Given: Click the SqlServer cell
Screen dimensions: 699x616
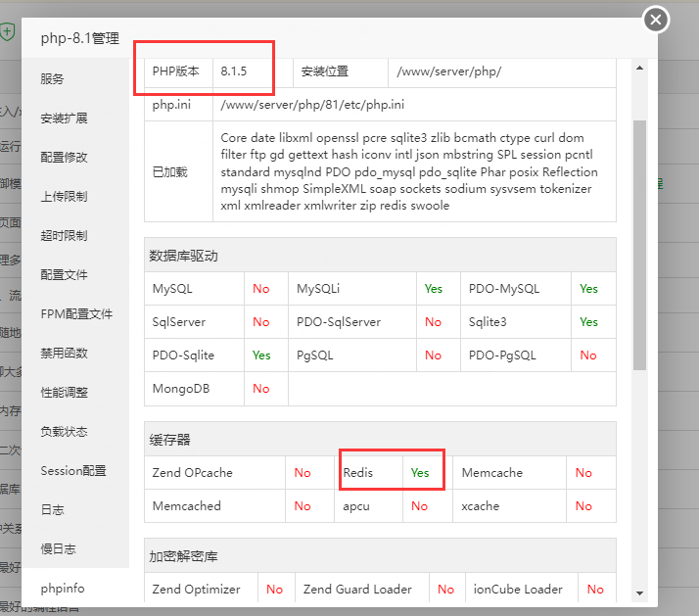Looking at the screenshot, I should click(194, 322).
